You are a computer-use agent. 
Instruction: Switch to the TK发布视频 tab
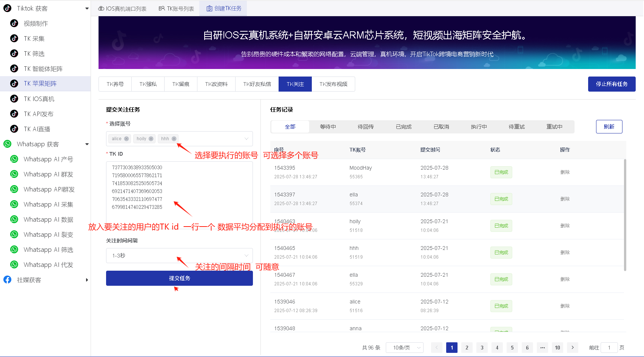pyautogui.click(x=333, y=84)
